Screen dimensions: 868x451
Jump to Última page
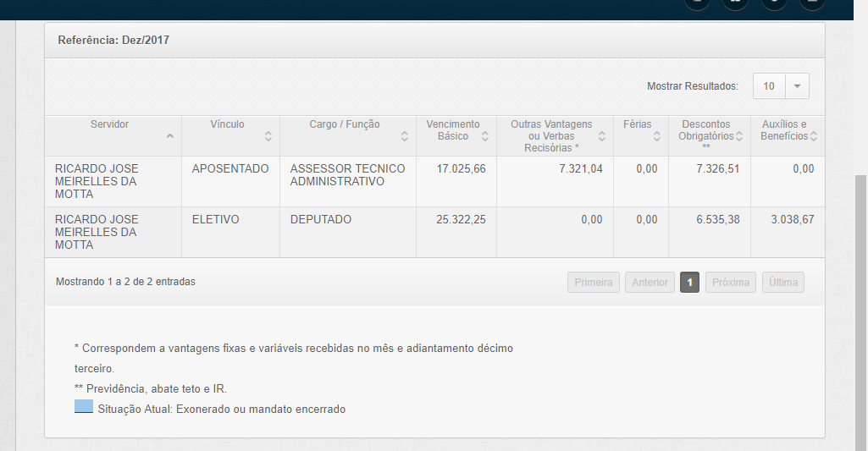[x=782, y=283]
